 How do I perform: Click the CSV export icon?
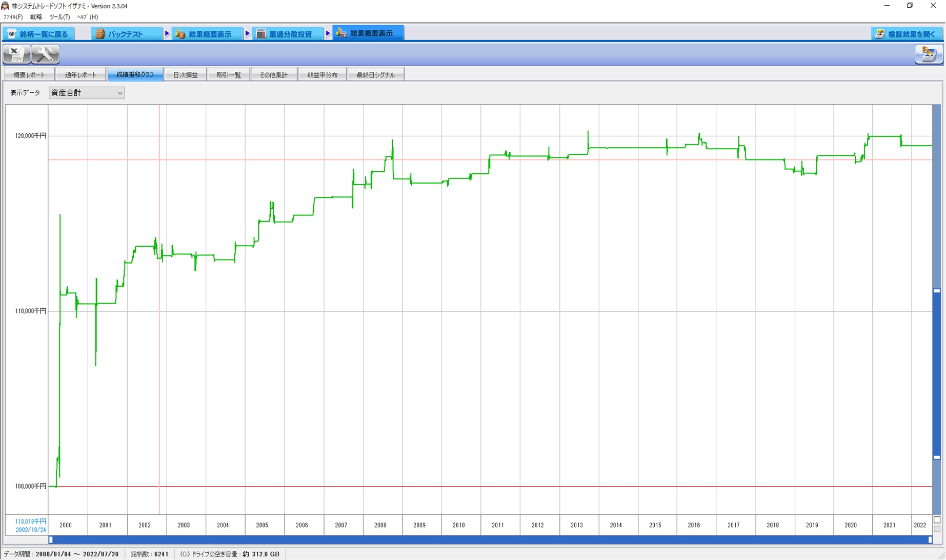16,54
